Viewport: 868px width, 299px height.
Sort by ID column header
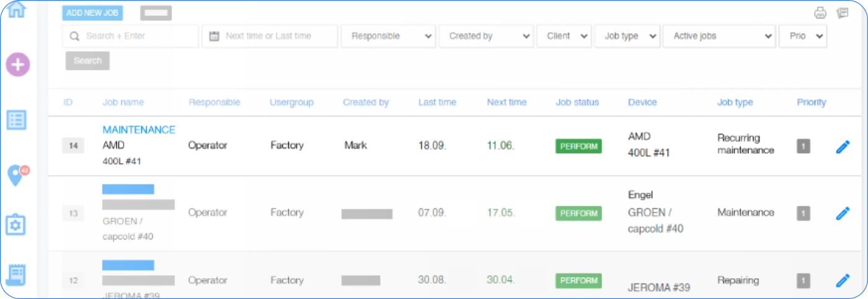[x=68, y=102]
